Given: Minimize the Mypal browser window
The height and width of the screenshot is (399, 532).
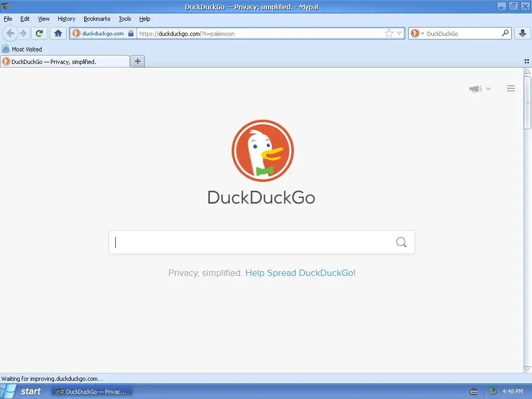Looking at the screenshot, I should tap(501, 6).
